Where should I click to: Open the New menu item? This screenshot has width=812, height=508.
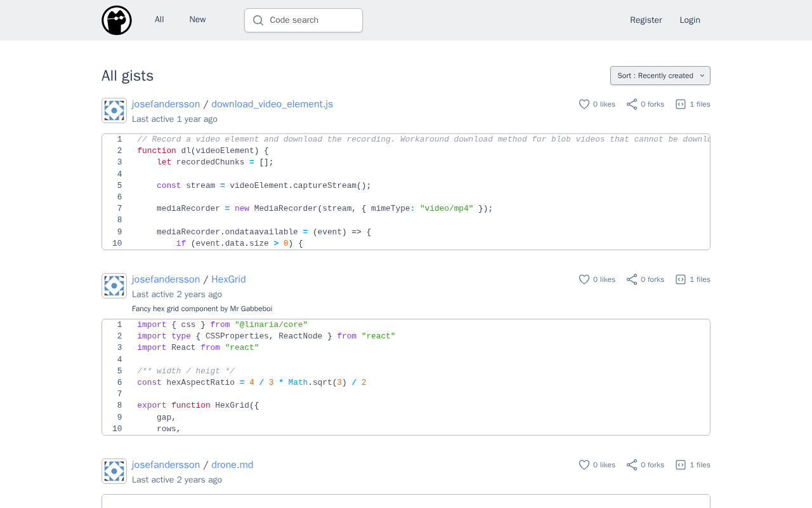tap(197, 20)
